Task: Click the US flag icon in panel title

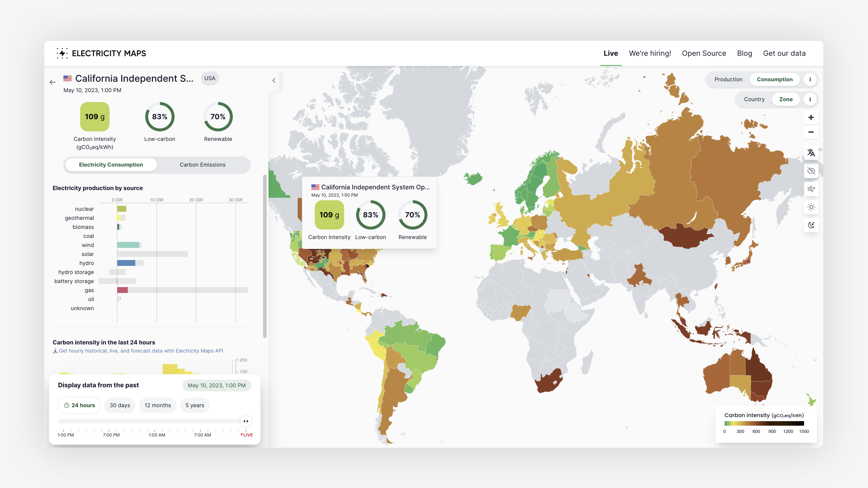Action: [67, 78]
